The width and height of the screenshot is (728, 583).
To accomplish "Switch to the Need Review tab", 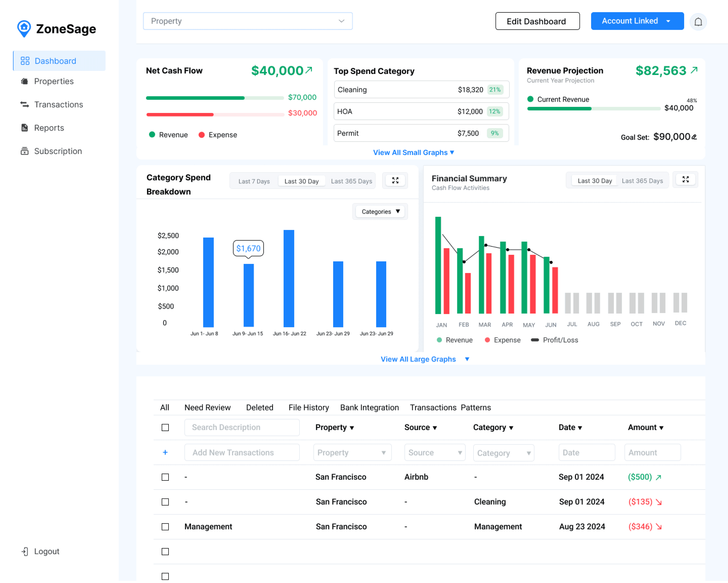I will click(x=207, y=407).
